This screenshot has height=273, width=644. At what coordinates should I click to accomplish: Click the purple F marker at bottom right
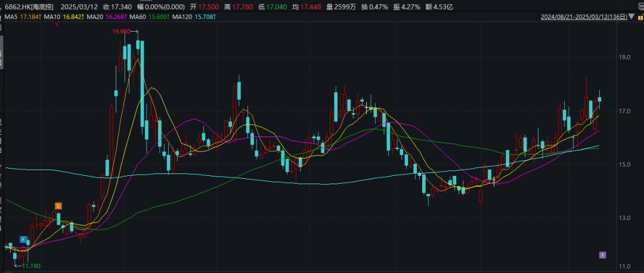(x=602, y=255)
